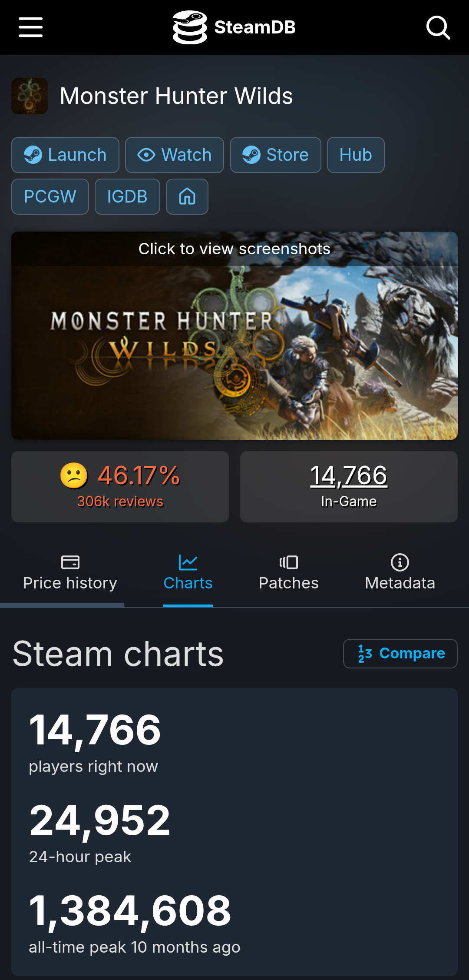
Task: Switch to the Price history tab
Action: point(70,574)
